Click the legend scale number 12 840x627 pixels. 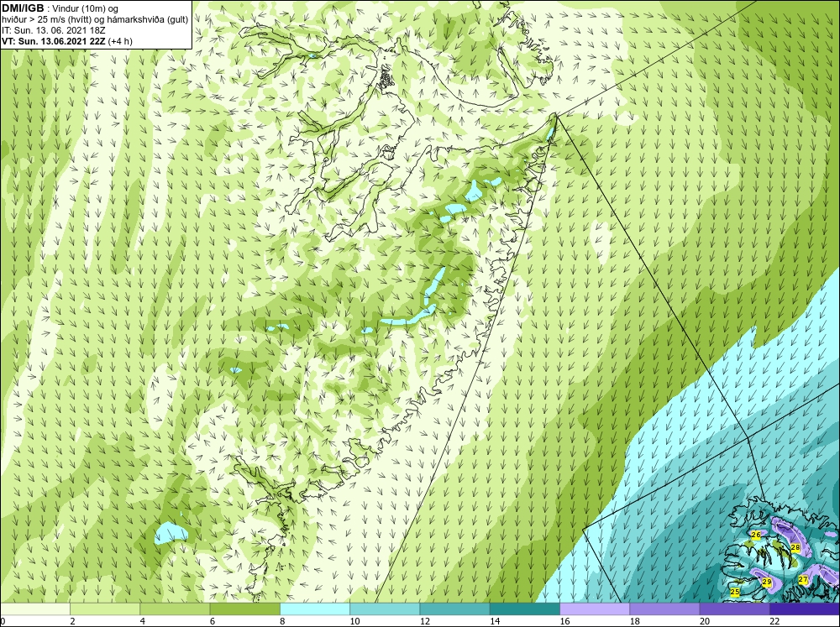[x=425, y=621]
